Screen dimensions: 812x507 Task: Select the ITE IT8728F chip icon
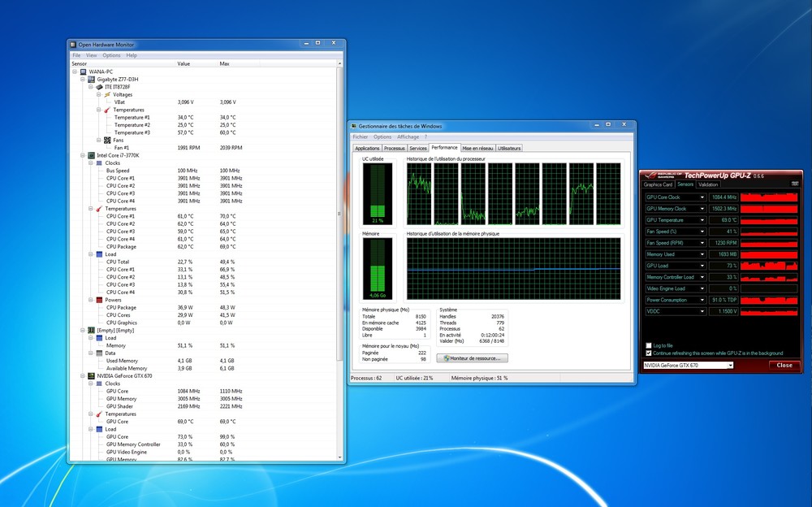(98, 86)
